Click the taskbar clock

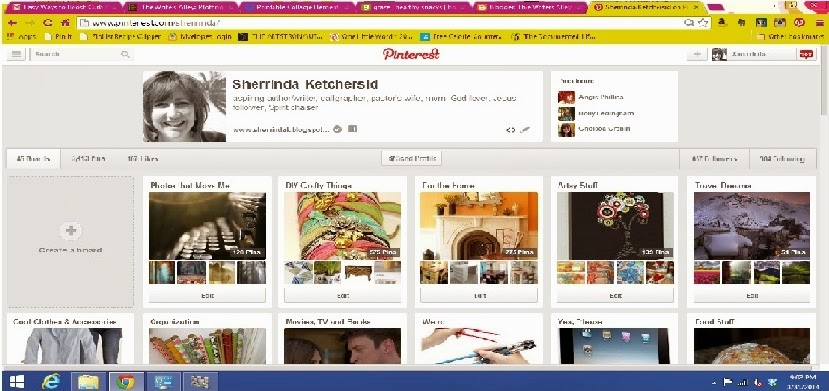[802, 381]
